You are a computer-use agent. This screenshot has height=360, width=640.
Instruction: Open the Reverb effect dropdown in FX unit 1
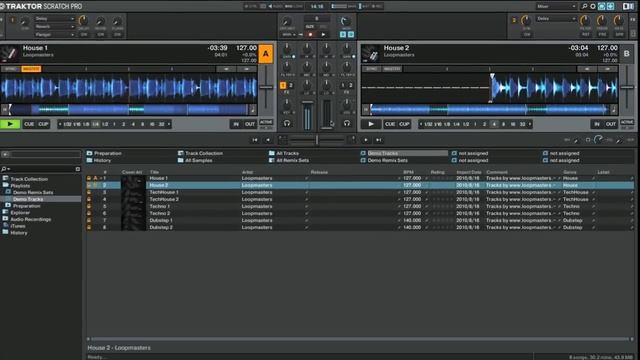click(54, 27)
